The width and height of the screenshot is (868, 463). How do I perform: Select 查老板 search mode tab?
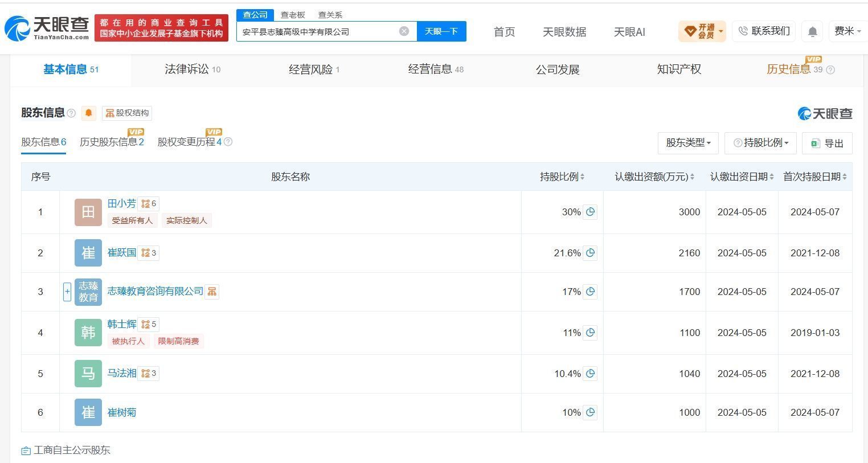(x=293, y=15)
